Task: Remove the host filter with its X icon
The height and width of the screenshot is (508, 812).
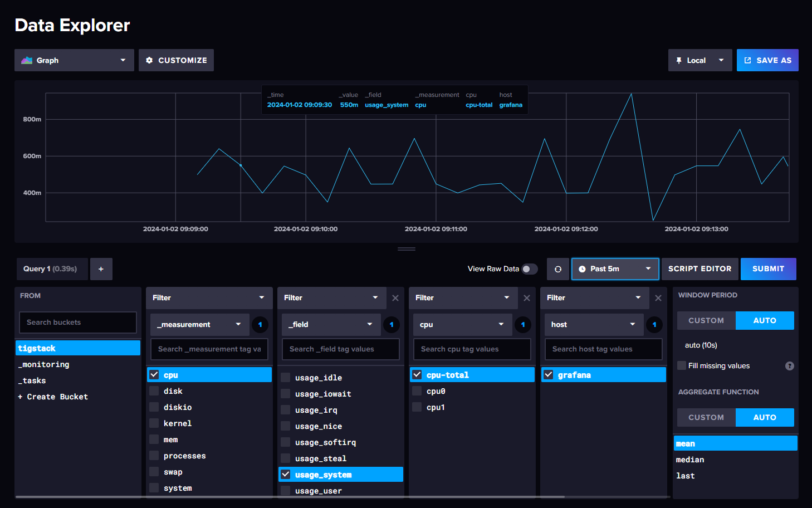Action: click(x=658, y=298)
